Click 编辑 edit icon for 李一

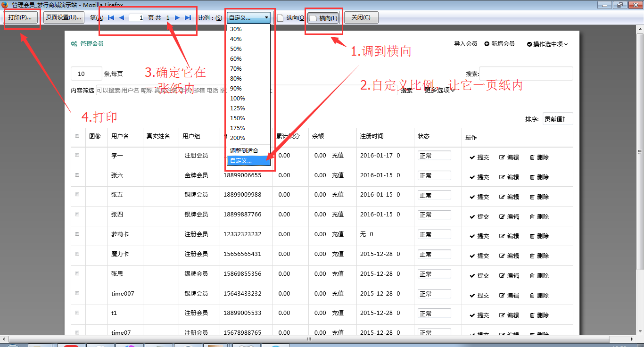tap(502, 157)
